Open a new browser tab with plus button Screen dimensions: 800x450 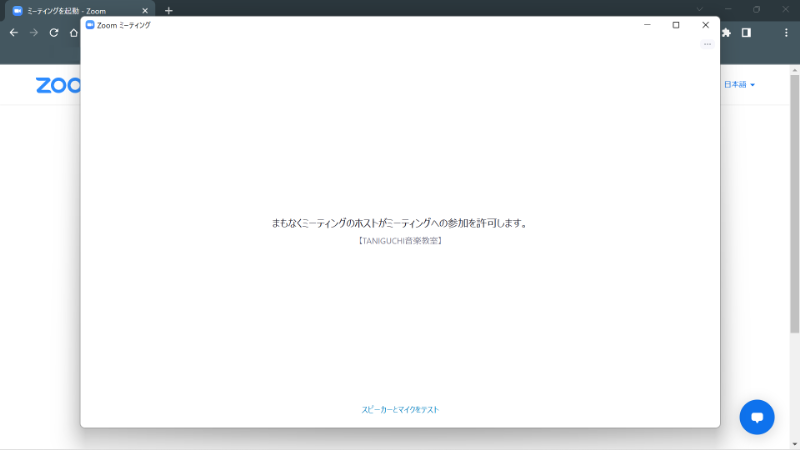168,10
